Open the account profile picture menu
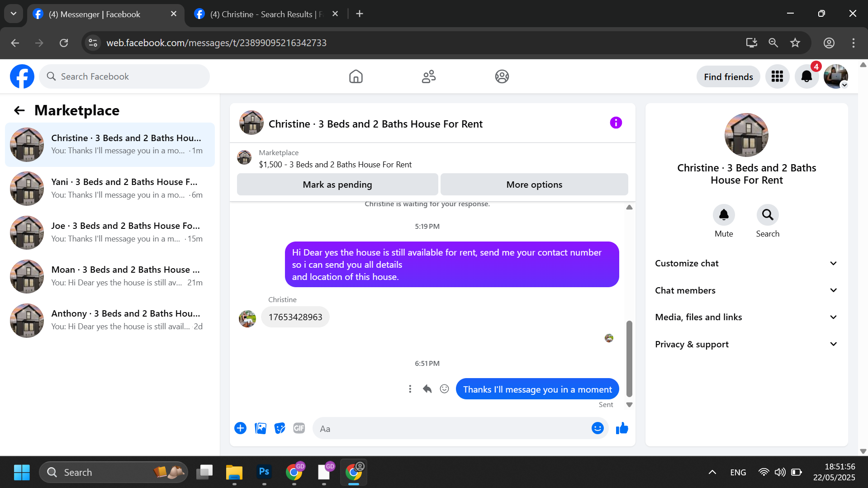The width and height of the screenshot is (868, 488). tap(836, 76)
